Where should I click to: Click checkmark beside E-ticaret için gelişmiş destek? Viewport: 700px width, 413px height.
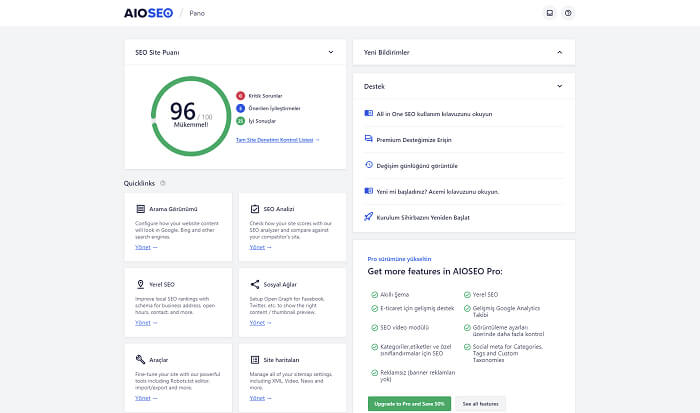point(374,309)
